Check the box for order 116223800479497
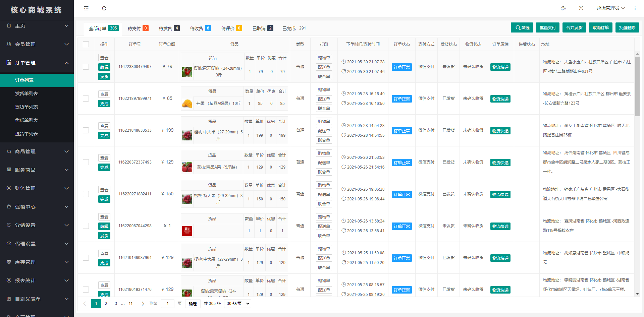 [x=86, y=67]
